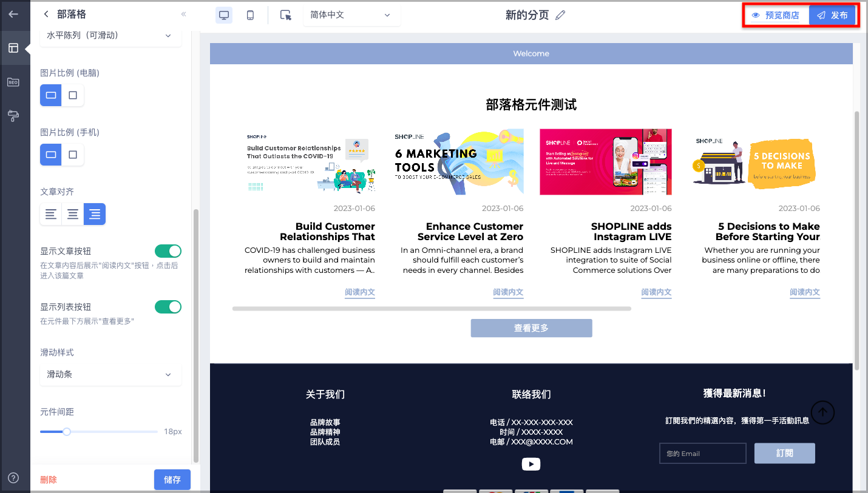
Task: Toggle the 显示列表按钮 switch
Action: click(168, 307)
